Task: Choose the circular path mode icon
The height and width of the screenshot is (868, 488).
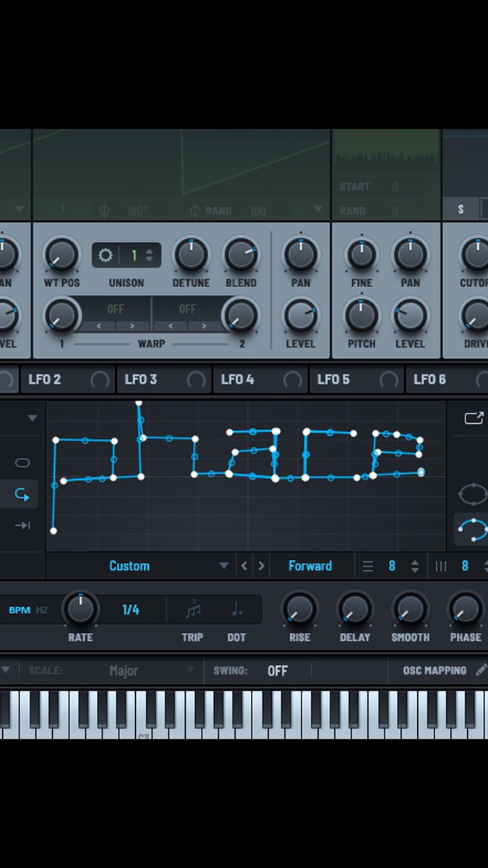Action: tap(472, 495)
